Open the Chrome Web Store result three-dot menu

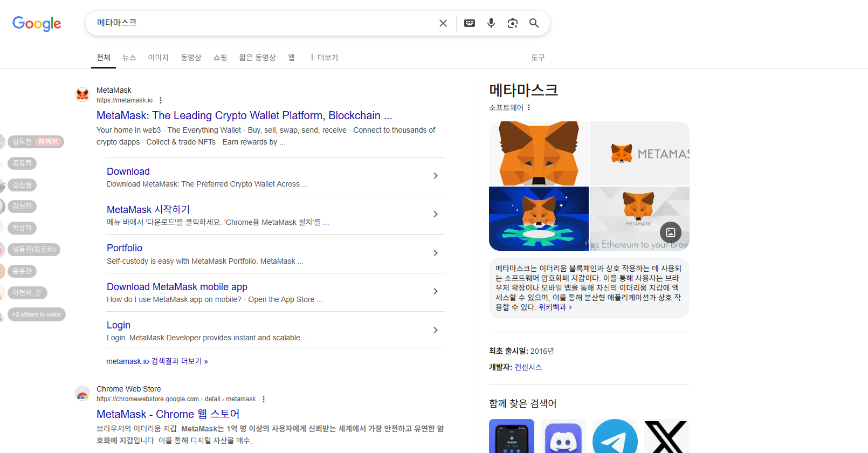pyautogui.click(x=264, y=399)
